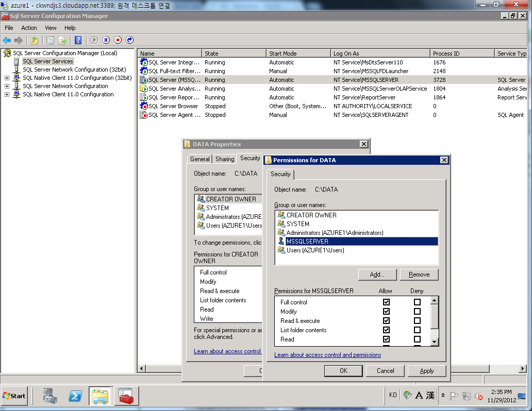Select SQL Server Services tree node
Screen dimensions: 532x411
pos(48,61)
